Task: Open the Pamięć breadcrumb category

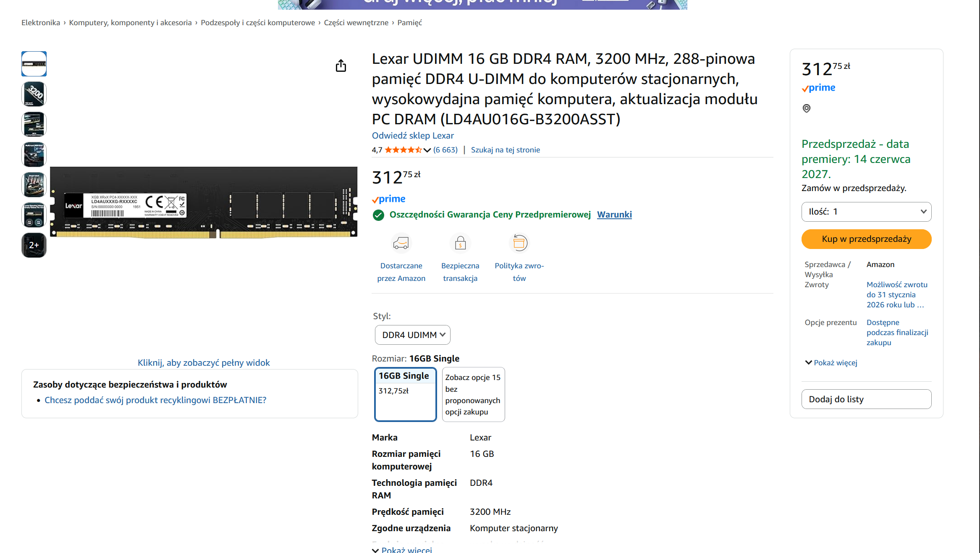Action: [409, 23]
